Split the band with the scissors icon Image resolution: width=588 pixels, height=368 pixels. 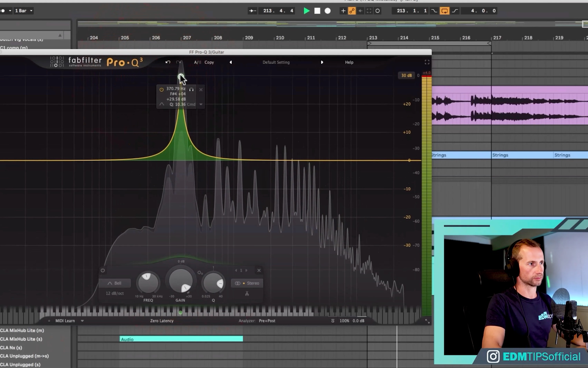[247, 294]
